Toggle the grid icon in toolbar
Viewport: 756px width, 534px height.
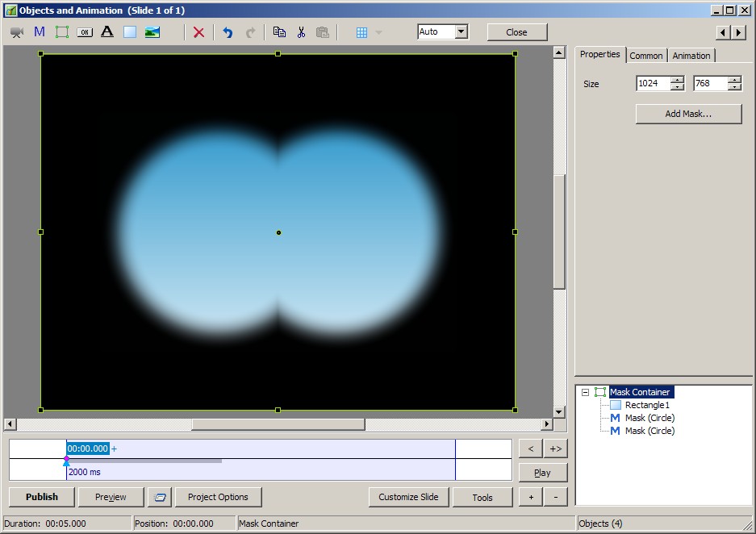pos(361,32)
